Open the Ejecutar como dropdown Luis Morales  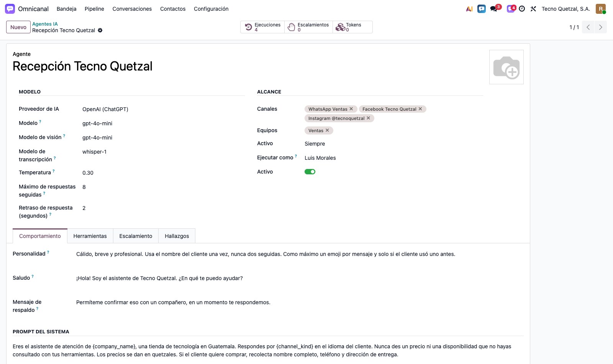click(393, 158)
